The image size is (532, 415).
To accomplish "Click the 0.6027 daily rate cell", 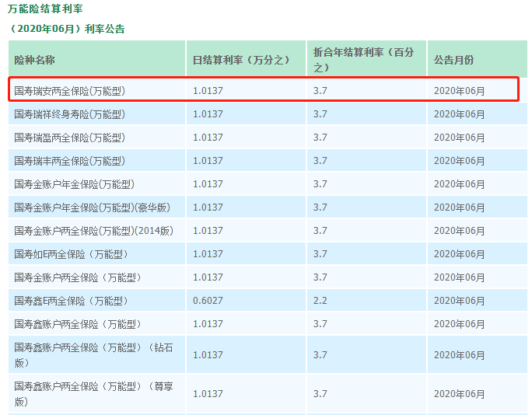I will pos(208,301).
